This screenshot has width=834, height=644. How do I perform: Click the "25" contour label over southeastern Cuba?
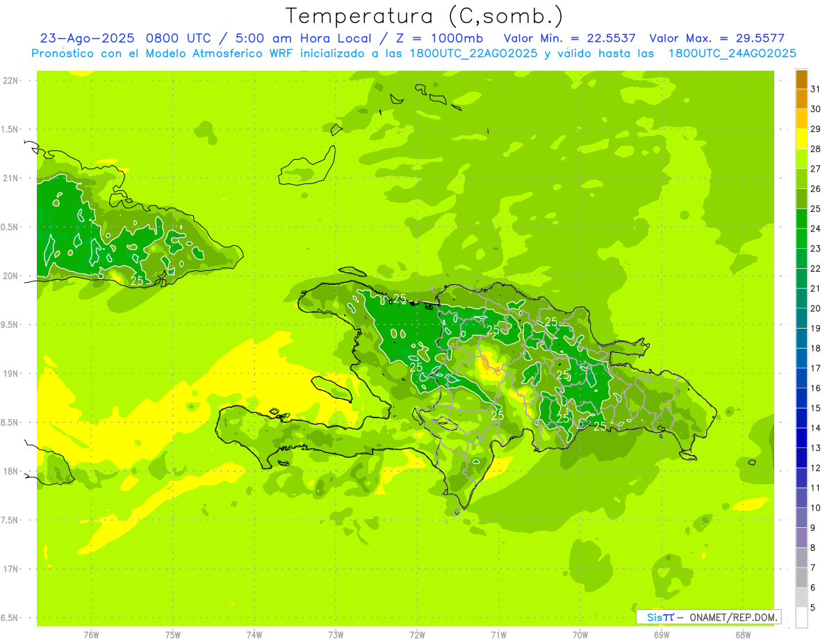(x=137, y=281)
